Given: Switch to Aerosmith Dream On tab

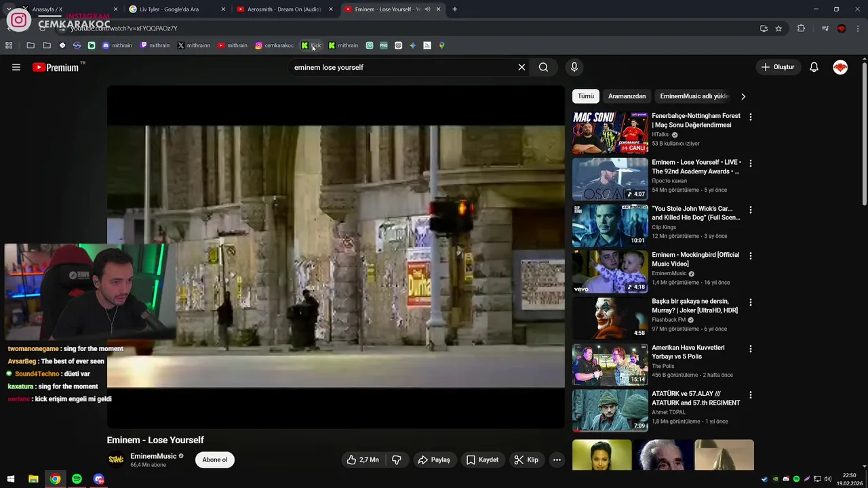Looking at the screenshot, I should (285, 9).
